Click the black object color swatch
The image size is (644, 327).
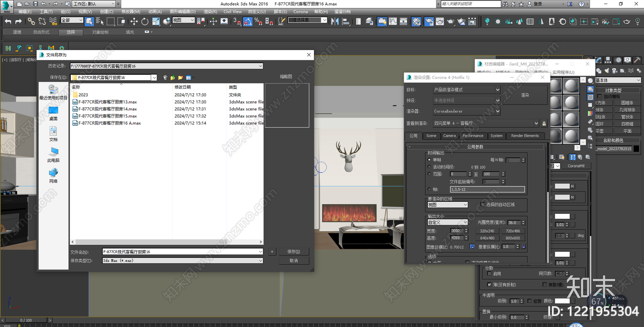[x=636, y=149]
